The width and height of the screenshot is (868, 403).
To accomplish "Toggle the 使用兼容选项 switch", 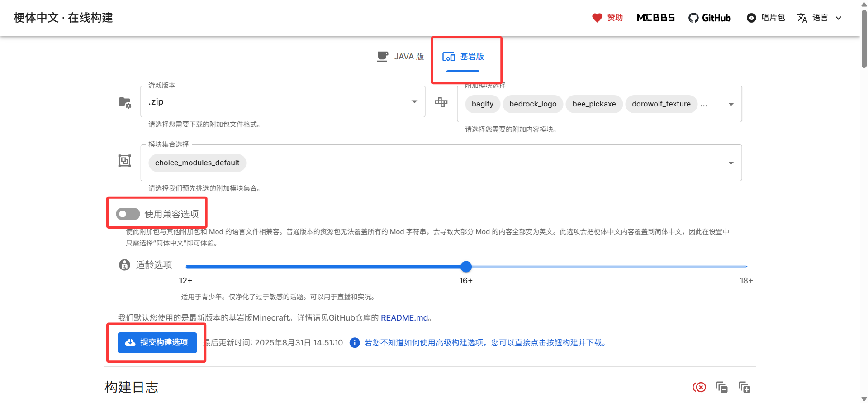I will click(128, 214).
